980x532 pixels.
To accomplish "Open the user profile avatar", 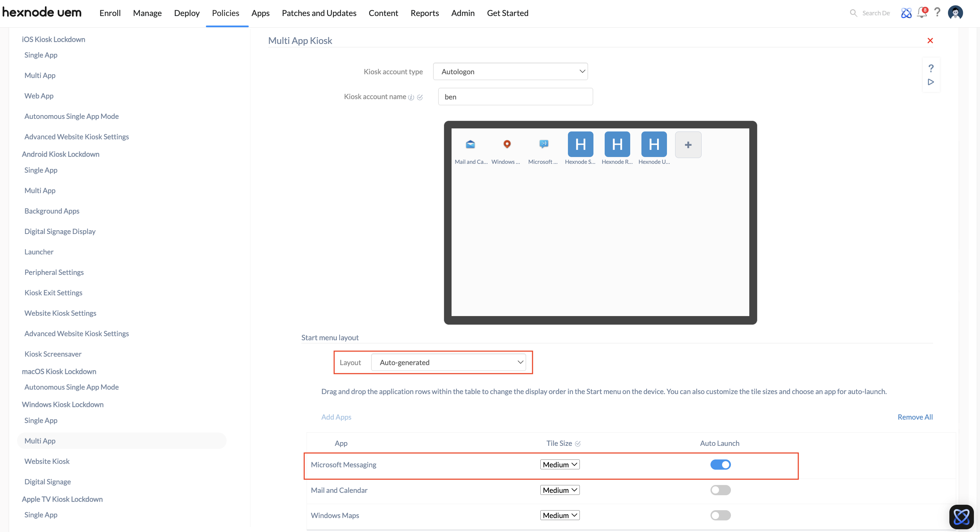I will tap(955, 13).
